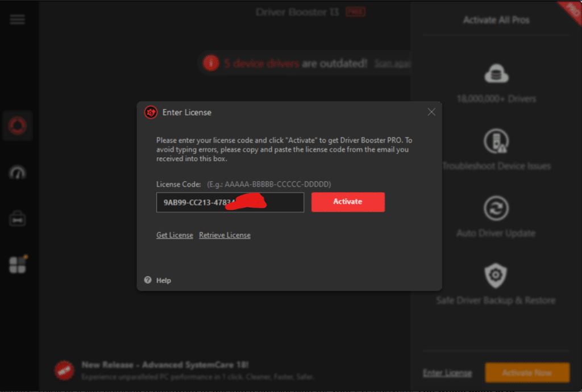Open the Get License link
This screenshot has height=392, width=582.
[x=174, y=235]
